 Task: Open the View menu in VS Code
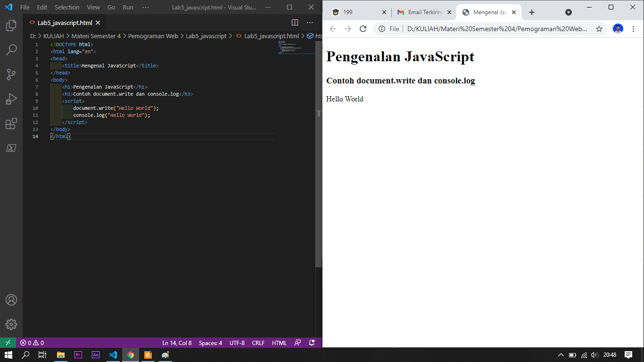pos(93,7)
